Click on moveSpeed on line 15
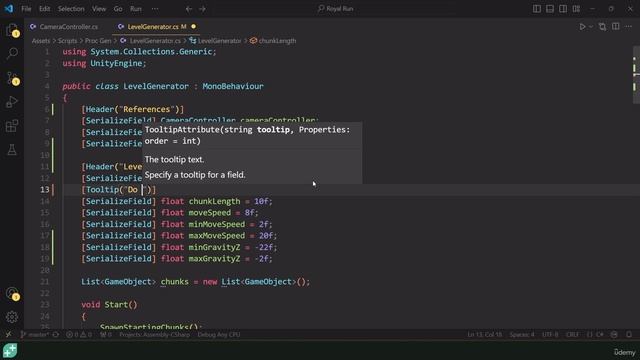This screenshot has height=360, width=640. 209,213
